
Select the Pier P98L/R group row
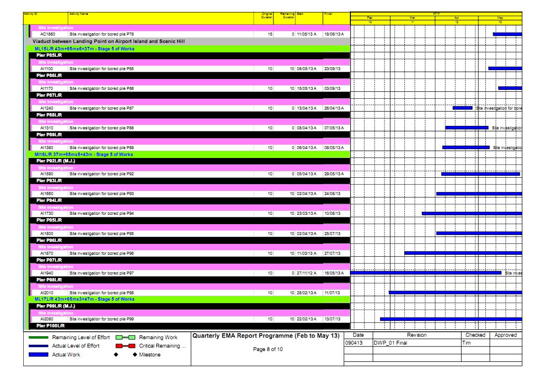189,280
